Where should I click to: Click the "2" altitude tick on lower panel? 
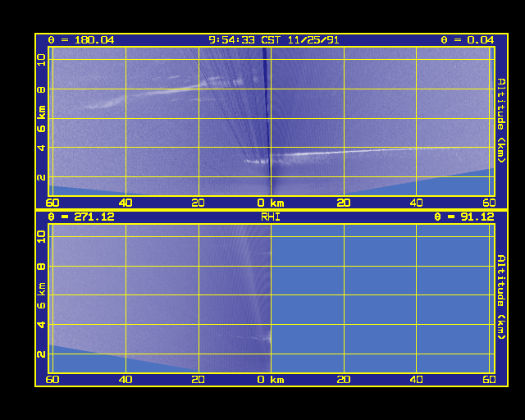(42, 354)
